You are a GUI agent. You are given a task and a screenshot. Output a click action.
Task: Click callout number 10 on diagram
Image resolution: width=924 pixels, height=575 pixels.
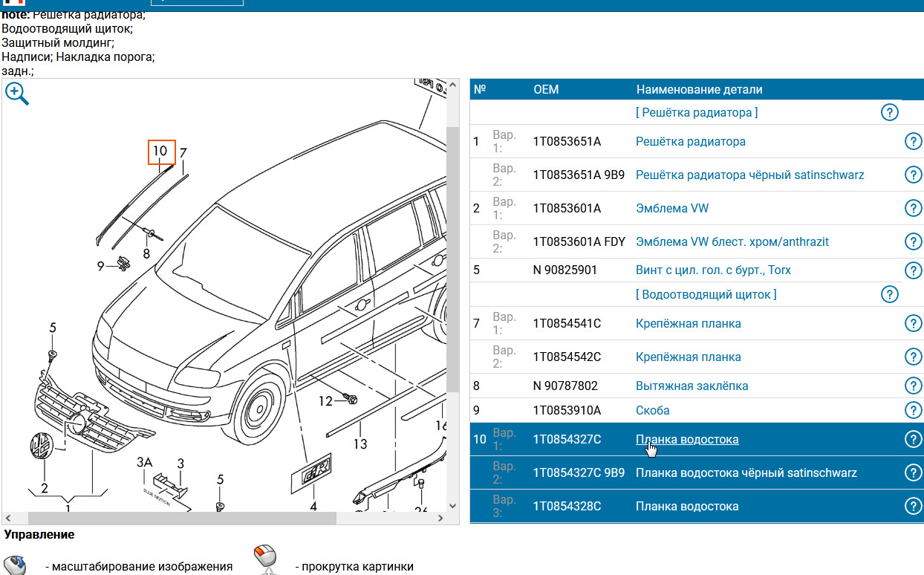coord(161,152)
